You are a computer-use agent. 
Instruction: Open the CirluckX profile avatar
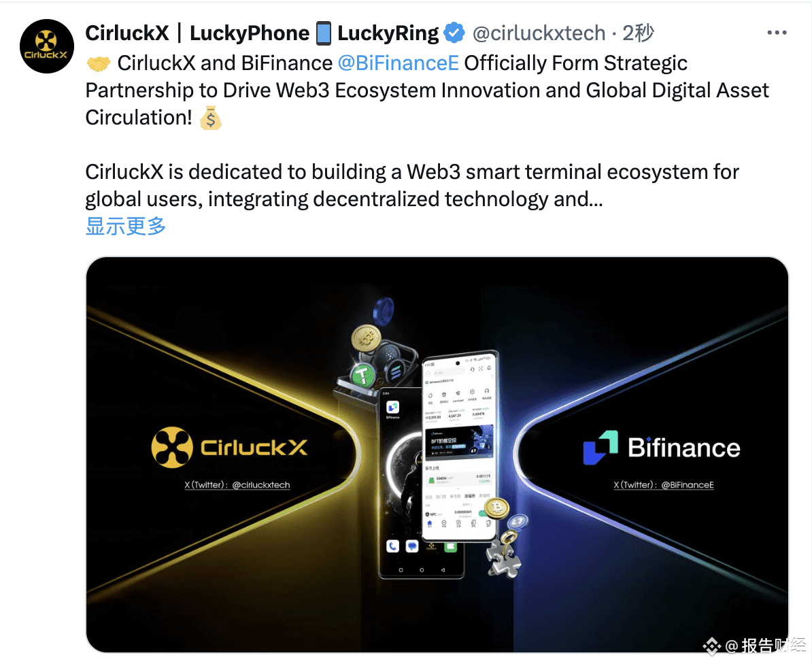tap(47, 46)
